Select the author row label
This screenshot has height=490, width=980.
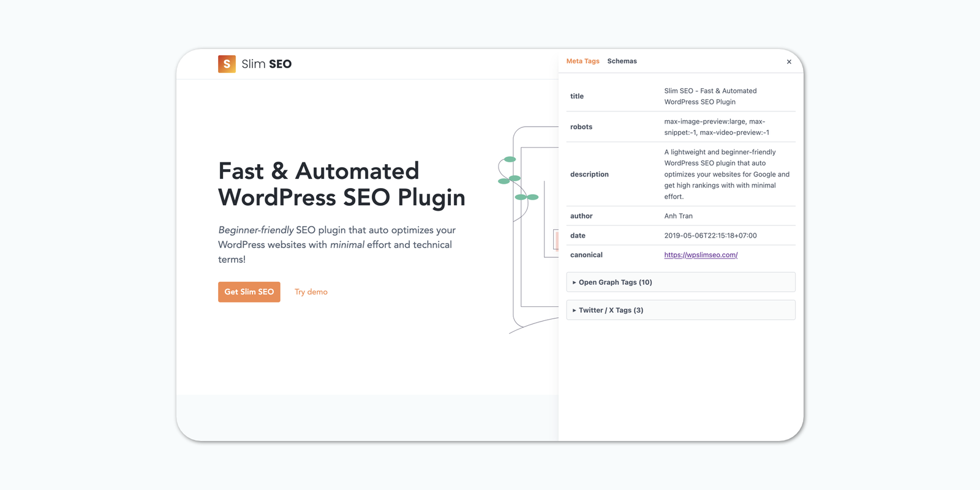click(581, 216)
